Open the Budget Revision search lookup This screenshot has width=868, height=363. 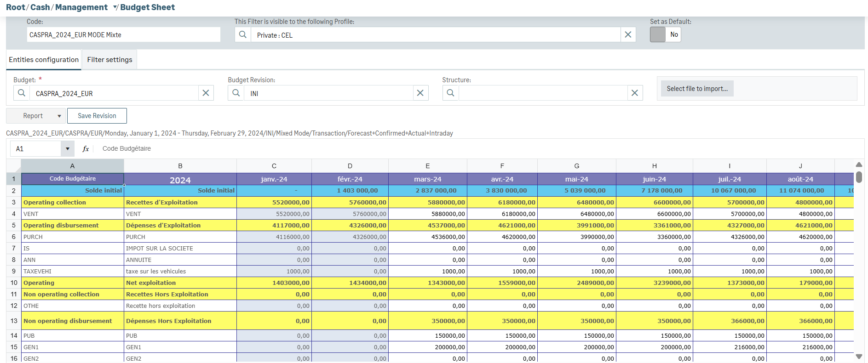coord(236,93)
